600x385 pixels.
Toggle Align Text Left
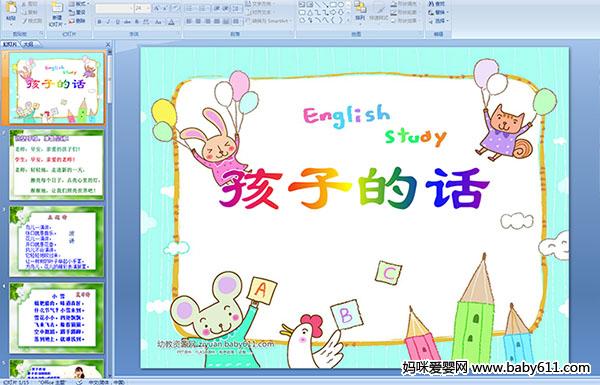(189, 21)
